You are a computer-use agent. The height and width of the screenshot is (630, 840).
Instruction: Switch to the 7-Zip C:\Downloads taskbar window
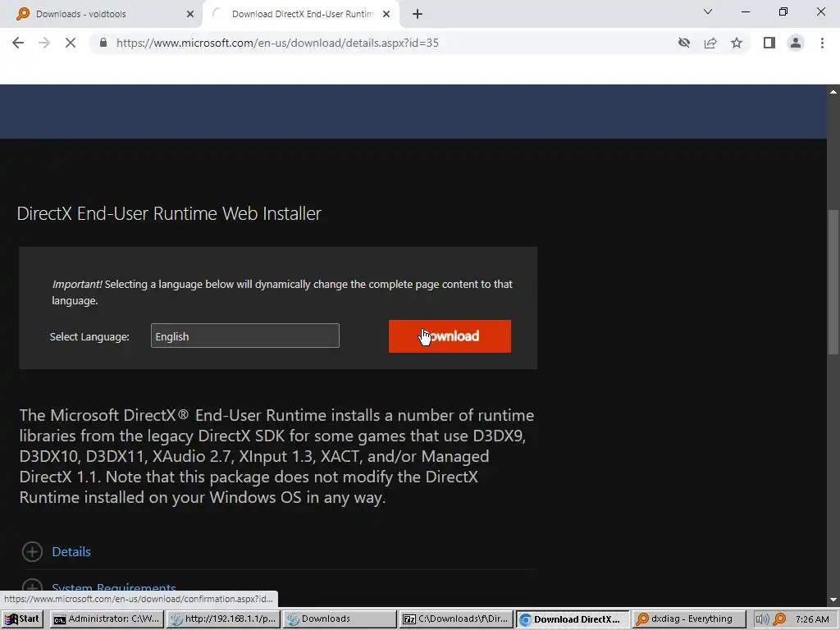click(x=456, y=619)
